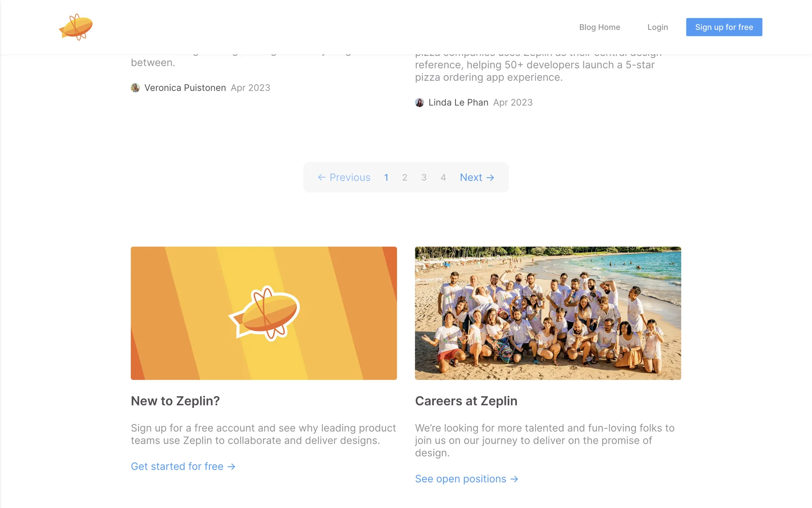Image resolution: width=812 pixels, height=508 pixels.
Task: Click the Zeplin blimp banner image
Action: (264, 313)
